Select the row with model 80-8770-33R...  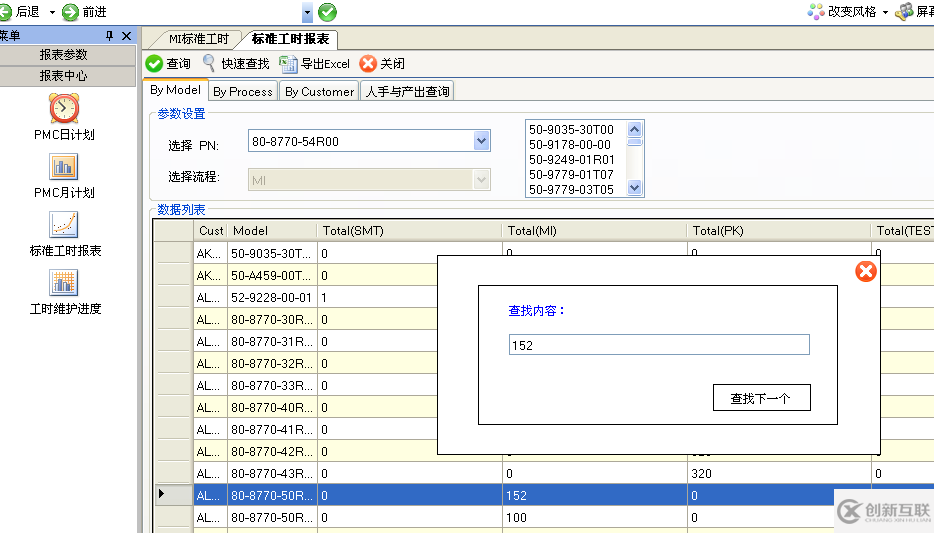click(271, 386)
